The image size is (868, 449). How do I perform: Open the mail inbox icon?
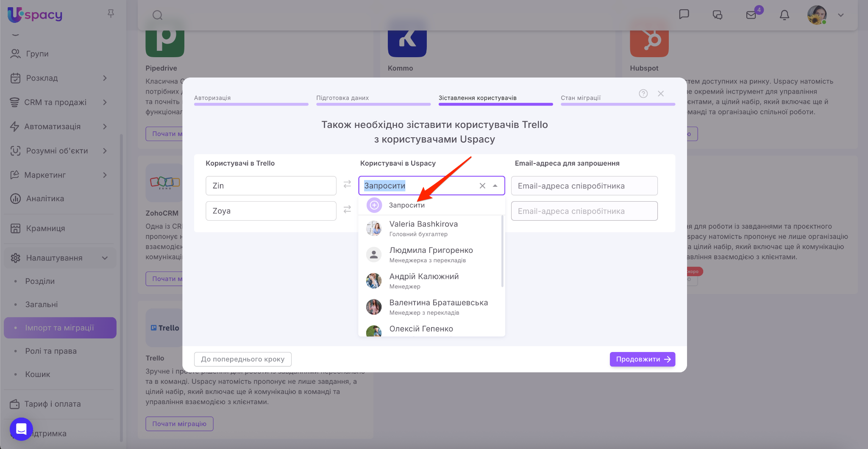(751, 15)
